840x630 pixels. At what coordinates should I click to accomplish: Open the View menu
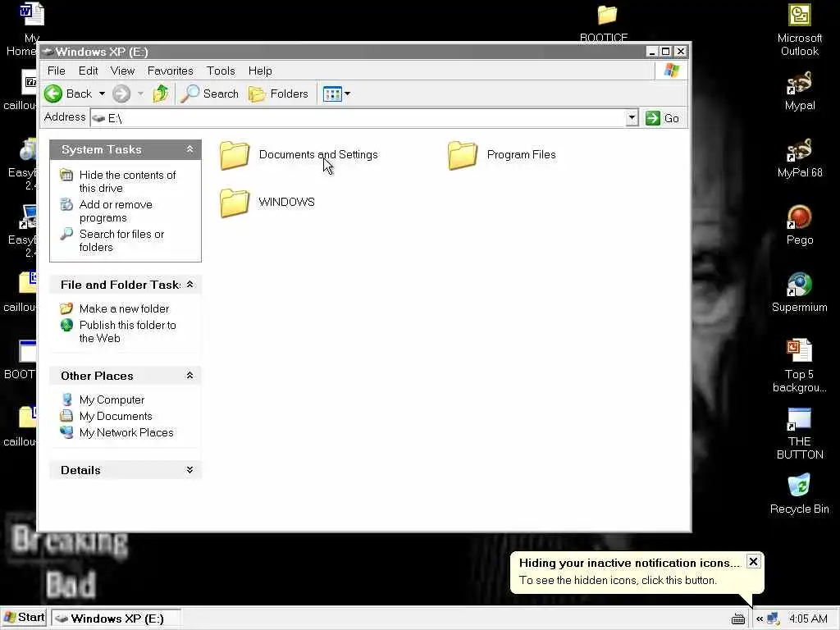pyautogui.click(x=122, y=71)
